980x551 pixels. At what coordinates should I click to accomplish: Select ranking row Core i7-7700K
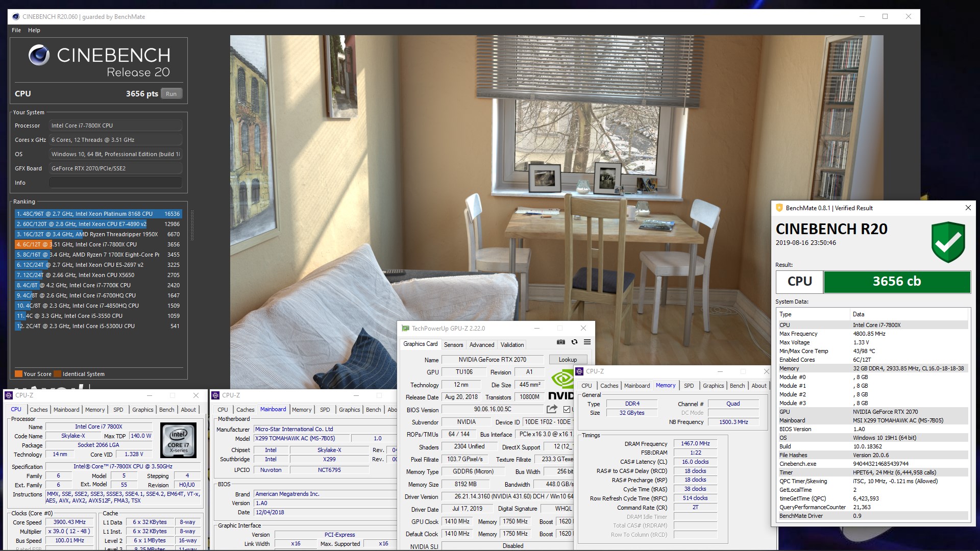pos(97,285)
